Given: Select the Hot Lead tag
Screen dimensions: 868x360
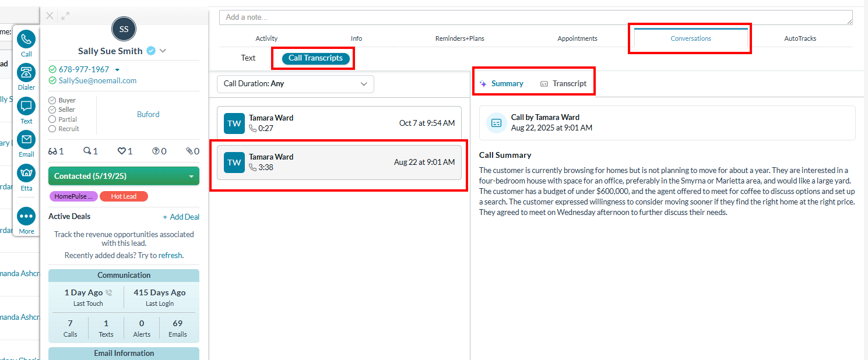Looking at the screenshot, I should 124,196.
